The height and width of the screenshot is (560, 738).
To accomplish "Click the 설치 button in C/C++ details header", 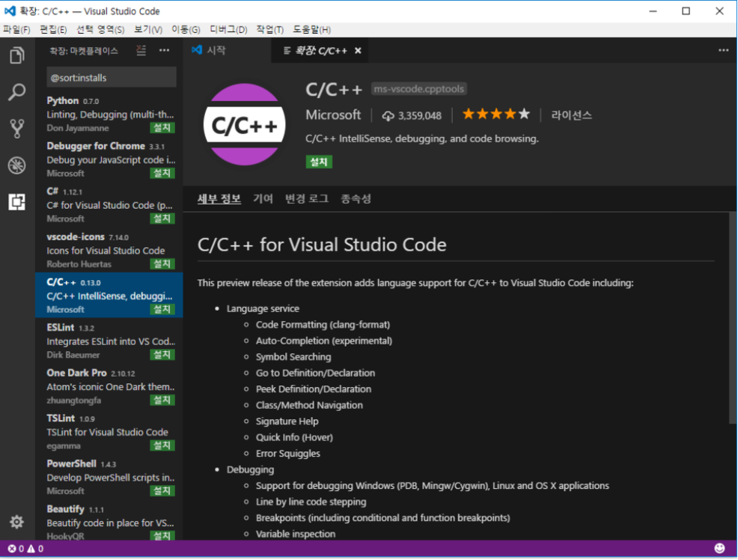I will (319, 162).
